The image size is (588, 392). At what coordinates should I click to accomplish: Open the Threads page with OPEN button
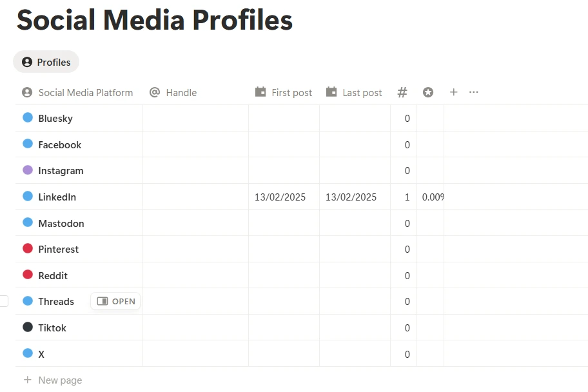click(x=115, y=301)
